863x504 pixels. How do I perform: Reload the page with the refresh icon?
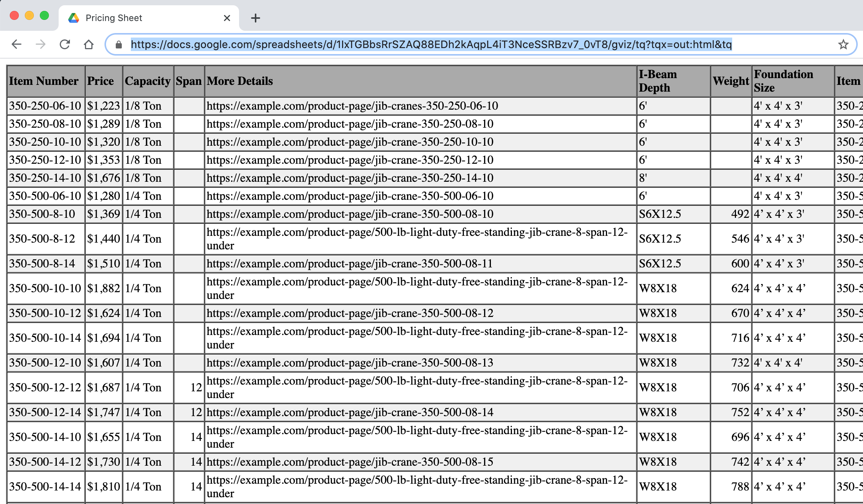[x=65, y=44]
